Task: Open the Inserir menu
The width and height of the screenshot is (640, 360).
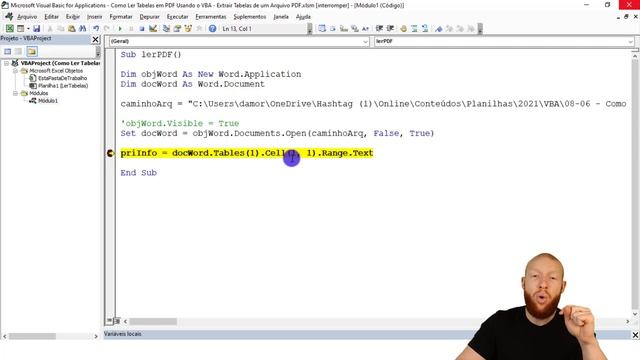Action: tap(95, 17)
